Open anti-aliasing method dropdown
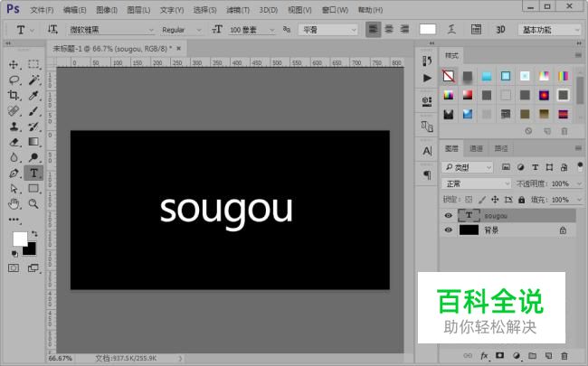588x366 pixels. (328, 30)
